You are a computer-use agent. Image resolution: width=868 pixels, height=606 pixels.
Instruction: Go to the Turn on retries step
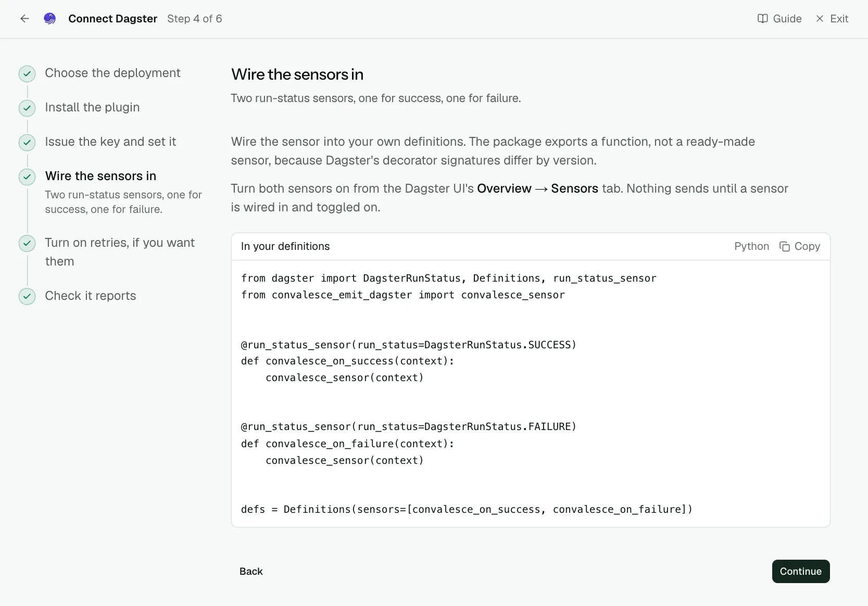click(120, 252)
